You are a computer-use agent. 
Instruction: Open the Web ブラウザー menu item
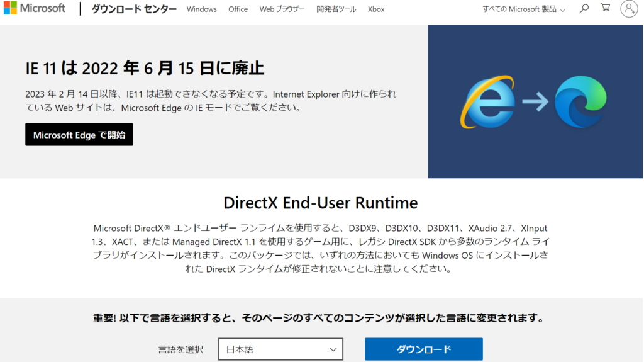282,9
